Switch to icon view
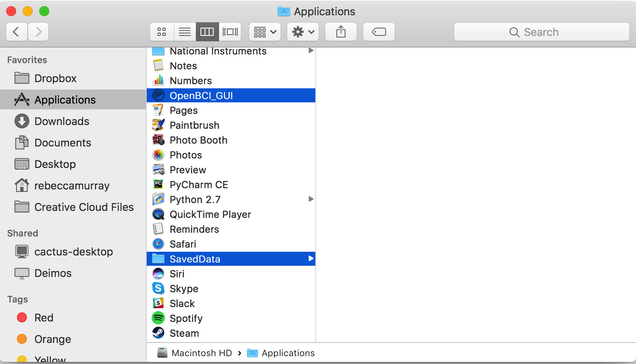The width and height of the screenshot is (636, 364). pyautogui.click(x=162, y=32)
